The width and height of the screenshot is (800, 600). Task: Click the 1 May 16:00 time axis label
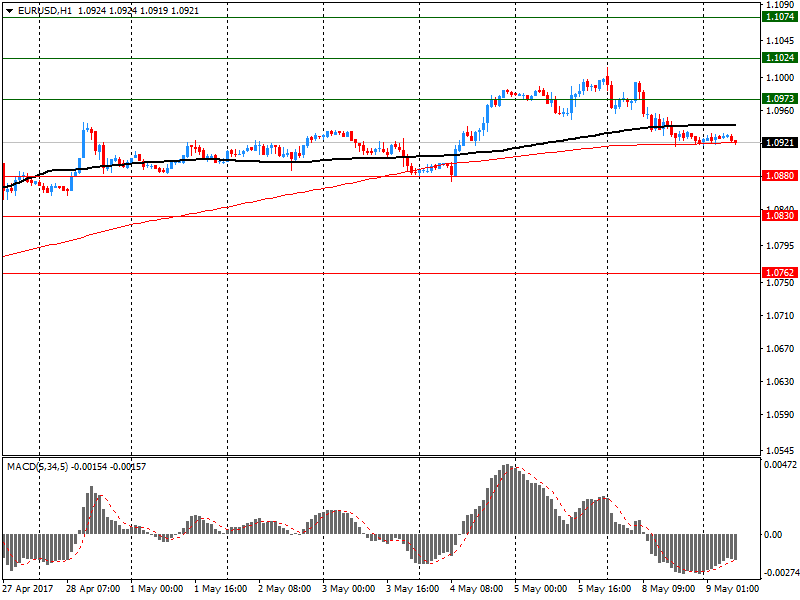point(220,589)
